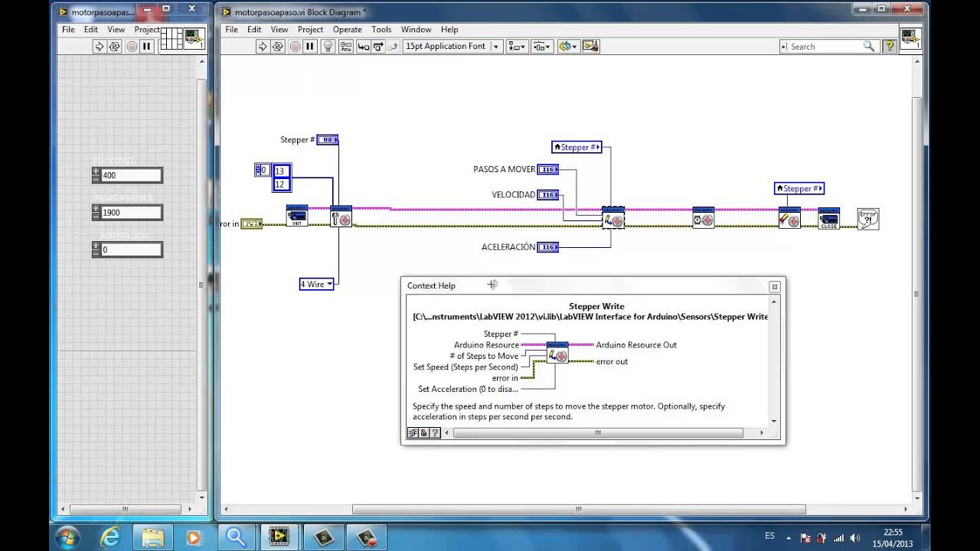
Task: Open block diagram Project menu
Action: (x=310, y=30)
